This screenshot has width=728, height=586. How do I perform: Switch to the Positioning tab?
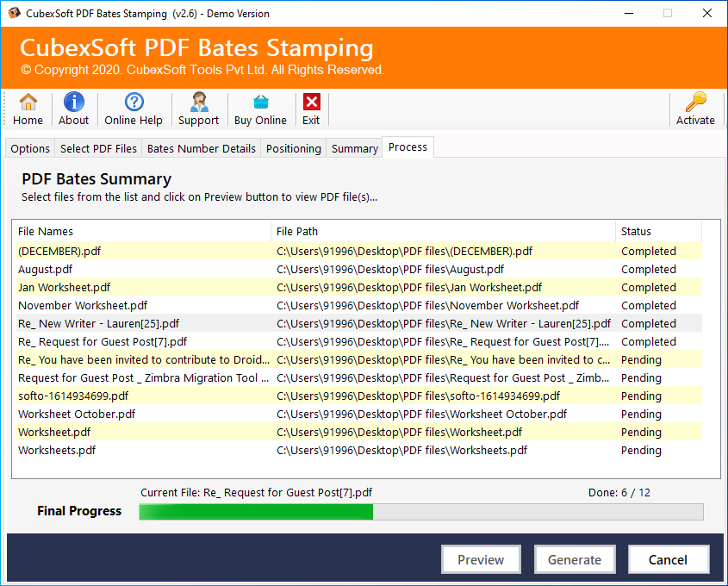293,149
